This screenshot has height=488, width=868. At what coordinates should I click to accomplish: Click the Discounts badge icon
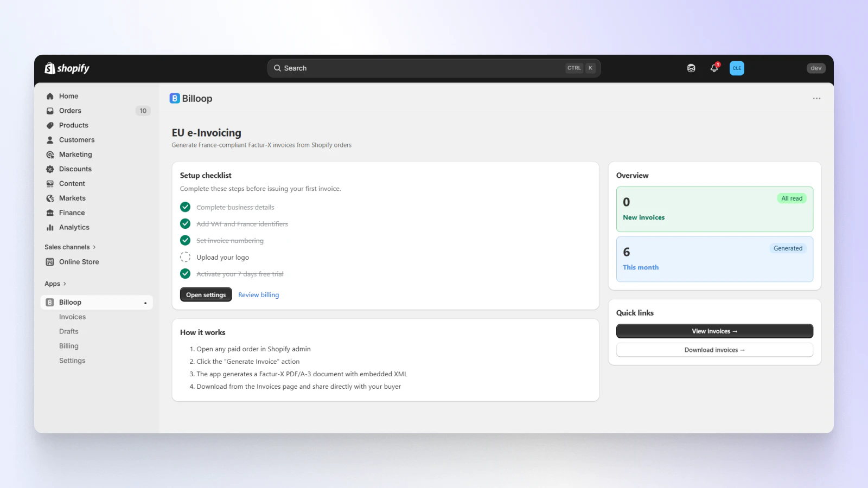click(x=50, y=169)
